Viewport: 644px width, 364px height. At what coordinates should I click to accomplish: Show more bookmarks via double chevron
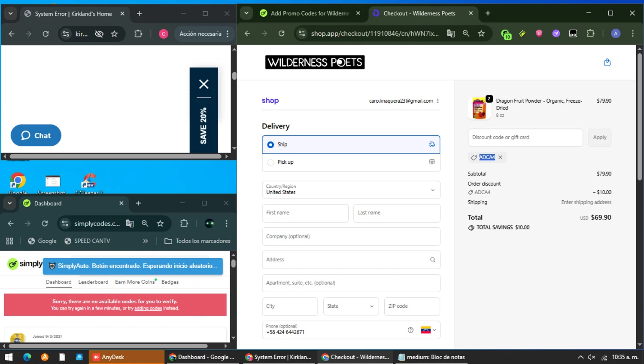(x=146, y=241)
